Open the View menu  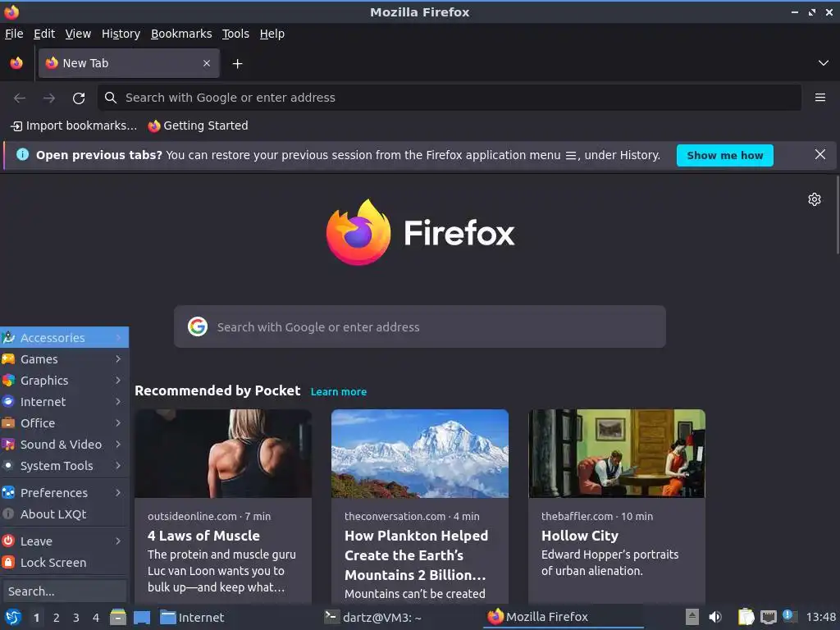[x=78, y=34]
